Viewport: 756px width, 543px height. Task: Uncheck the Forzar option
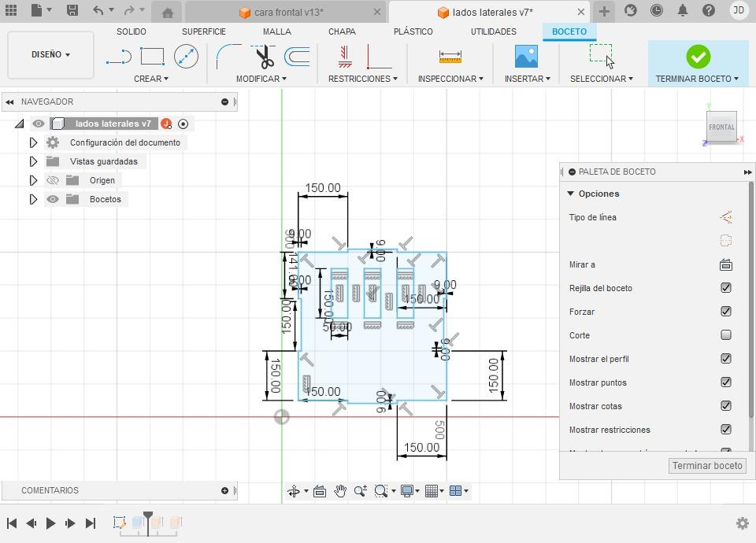point(726,312)
